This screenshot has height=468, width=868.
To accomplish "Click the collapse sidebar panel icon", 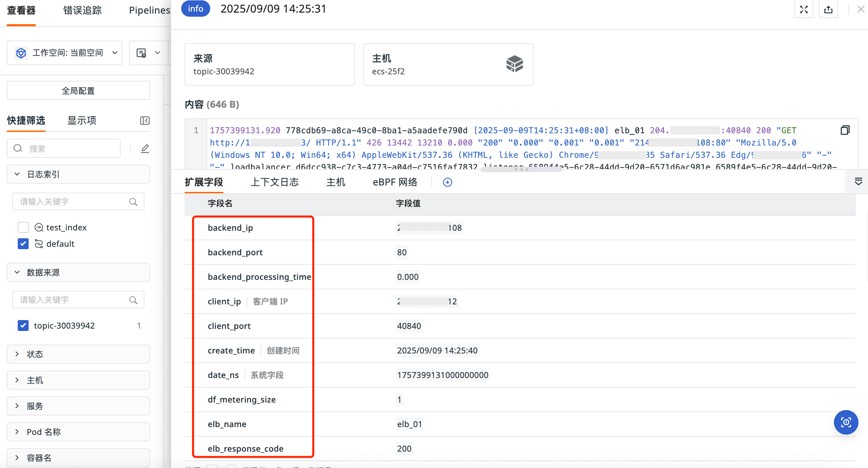I will (x=145, y=121).
